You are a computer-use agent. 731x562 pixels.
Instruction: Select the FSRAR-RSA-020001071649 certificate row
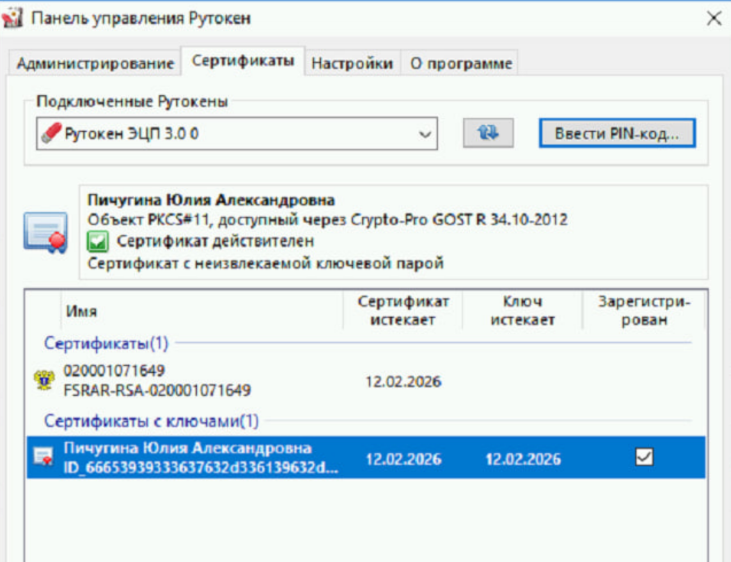pyautogui.click(x=200, y=381)
